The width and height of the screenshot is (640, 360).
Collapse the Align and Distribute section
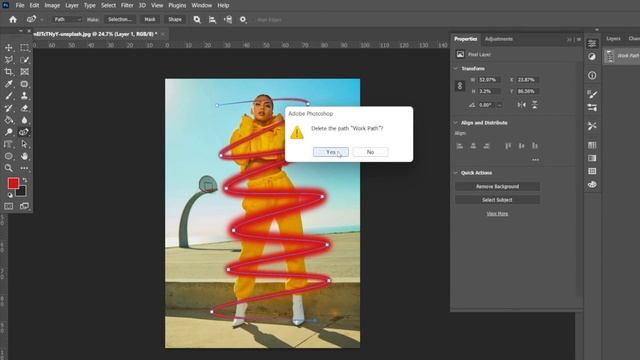456,122
